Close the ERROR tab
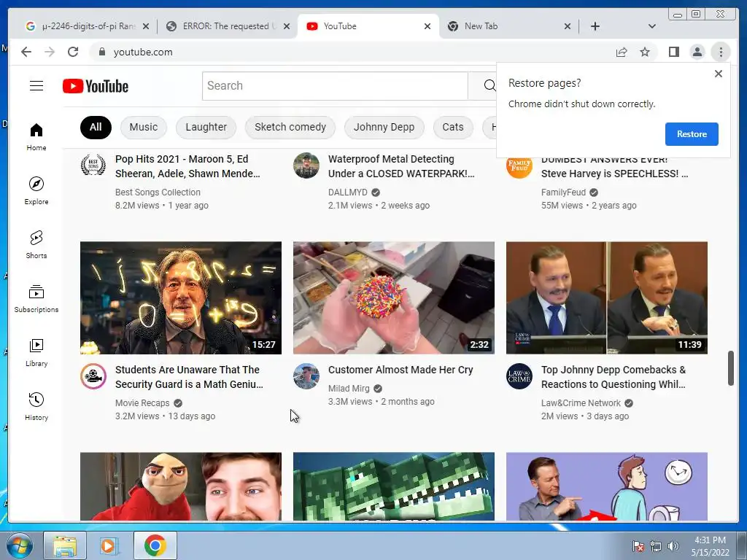Viewport: 747px width, 560px height. (286, 26)
